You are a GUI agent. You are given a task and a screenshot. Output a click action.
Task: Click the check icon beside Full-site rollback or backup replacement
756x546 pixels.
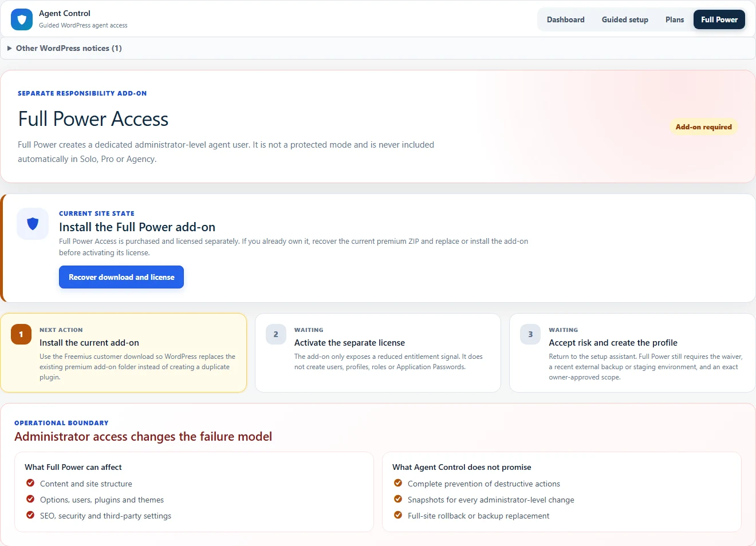(398, 515)
